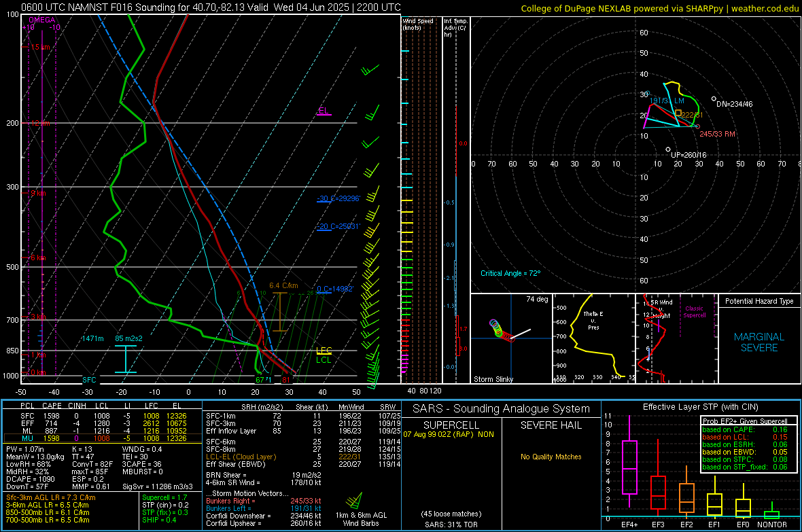Click the "BRN Shear =" row label
The width and height of the screenshot is (802, 532).
tap(226, 475)
